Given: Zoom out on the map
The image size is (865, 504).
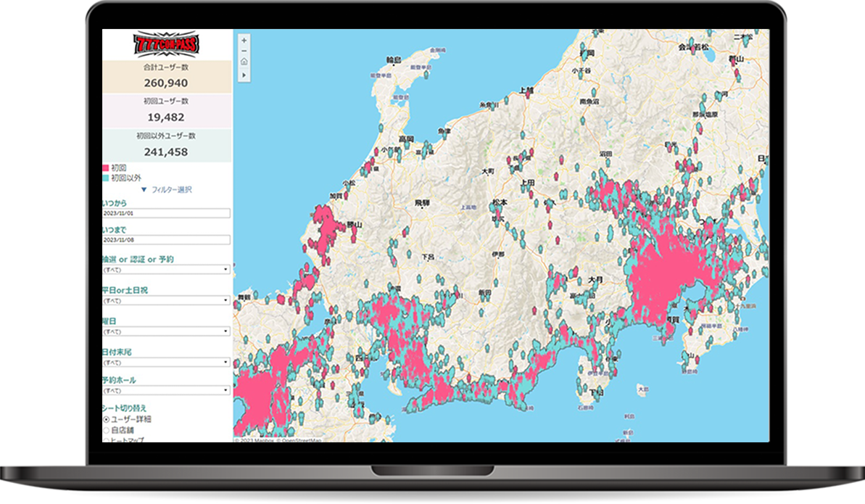Looking at the screenshot, I should 244,51.
